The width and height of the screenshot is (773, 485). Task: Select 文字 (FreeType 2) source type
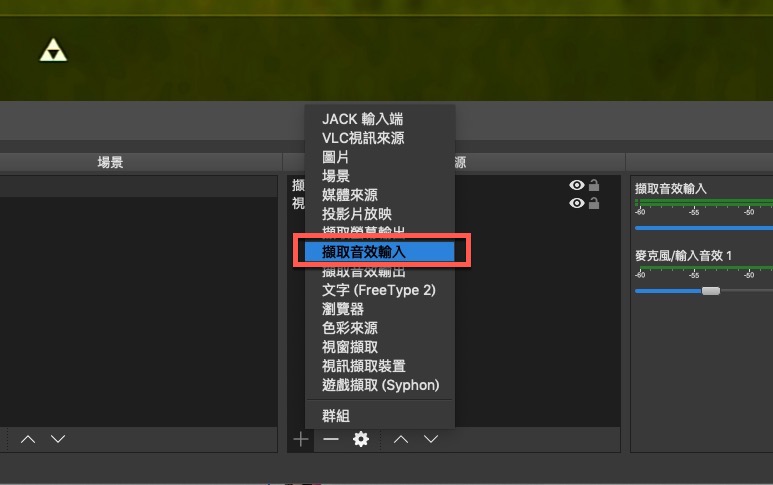coord(380,290)
